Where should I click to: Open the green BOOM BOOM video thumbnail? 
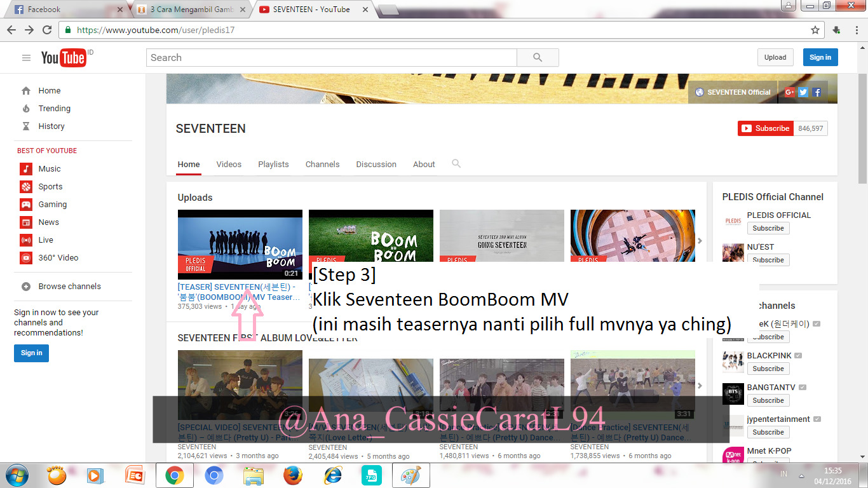pos(371,236)
